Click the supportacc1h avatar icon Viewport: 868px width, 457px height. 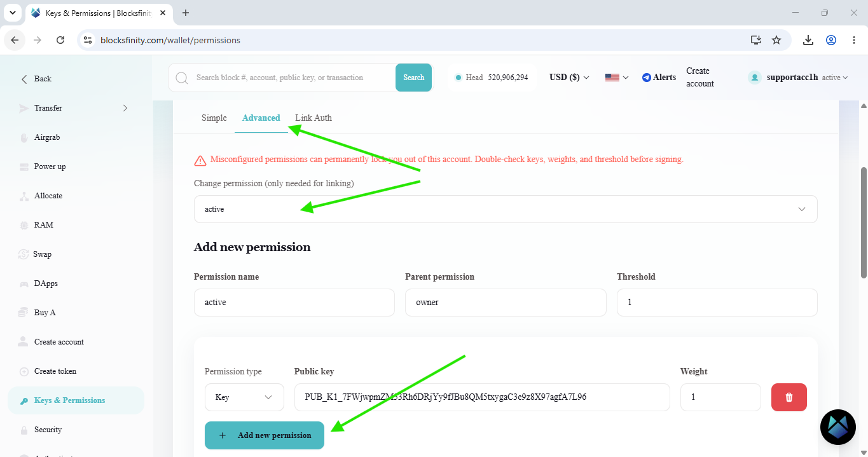(755, 78)
